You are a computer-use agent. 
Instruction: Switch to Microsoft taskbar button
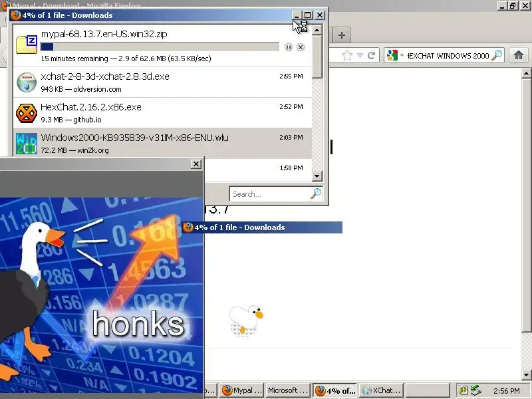(x=288, y=390)
